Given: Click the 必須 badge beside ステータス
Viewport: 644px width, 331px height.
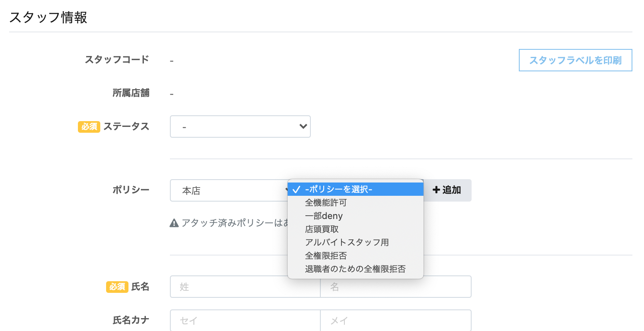Looking at the screenshot, I should [89, 127].
